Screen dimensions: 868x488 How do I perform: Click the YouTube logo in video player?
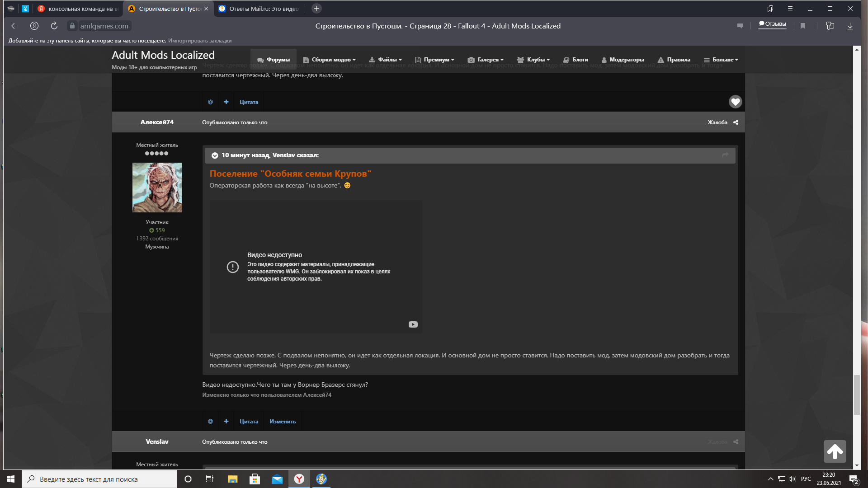coord(413,324)
